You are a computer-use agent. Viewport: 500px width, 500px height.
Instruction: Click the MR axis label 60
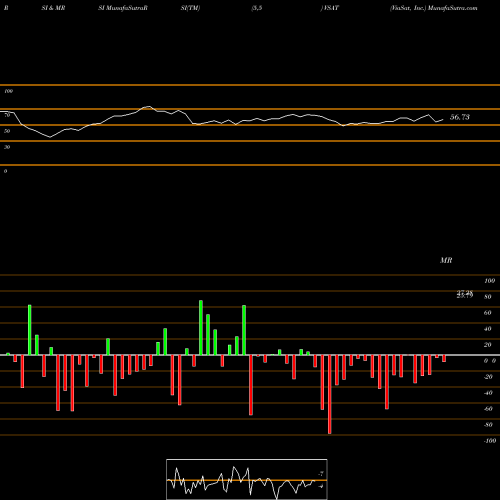click(488, 313)
